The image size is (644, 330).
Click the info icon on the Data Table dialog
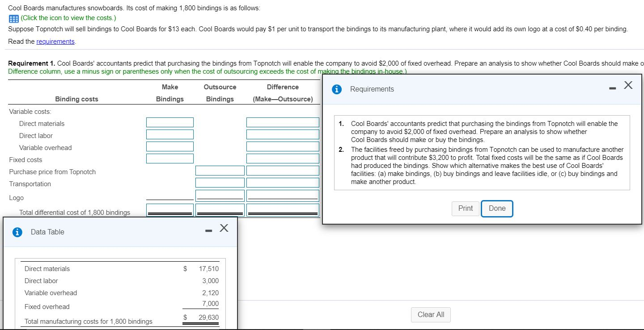(x=17, y=232)
